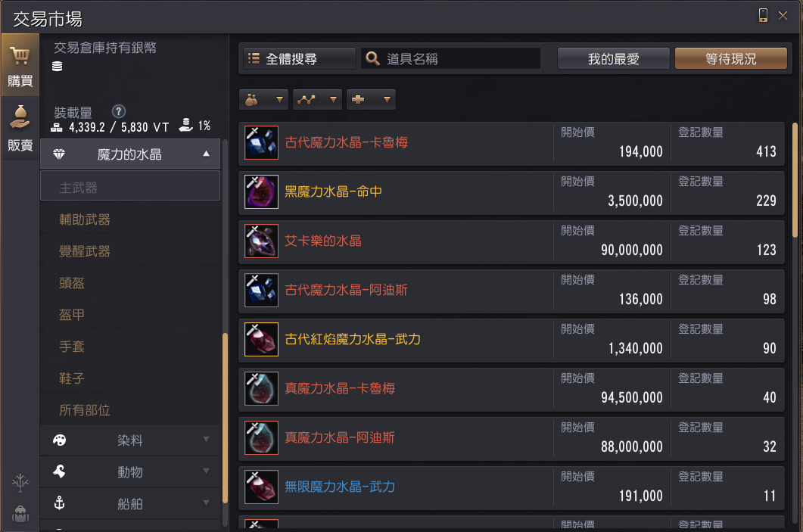Select the 艾卡樂的水晶 item icon
Viewport: 803px width, 532px height.
(x=261, y=241)
